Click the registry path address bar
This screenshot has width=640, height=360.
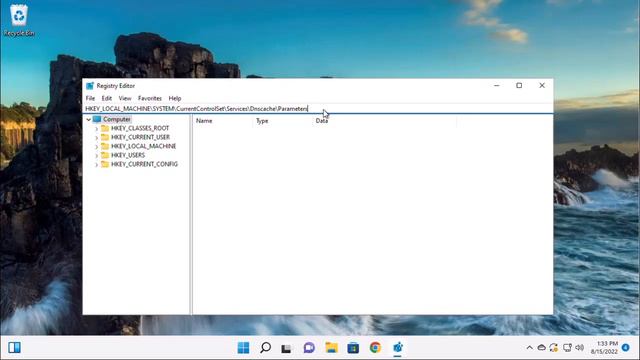[x=318, y=109]
